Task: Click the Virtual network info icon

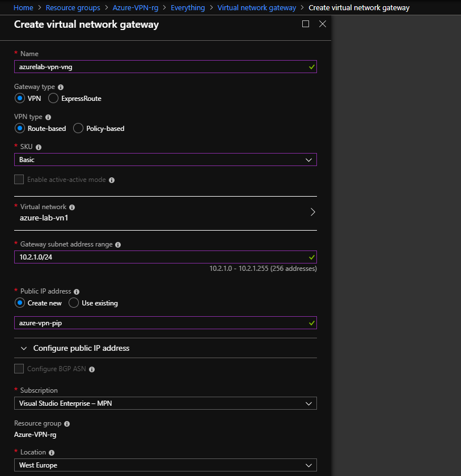Action: point(71,207)
